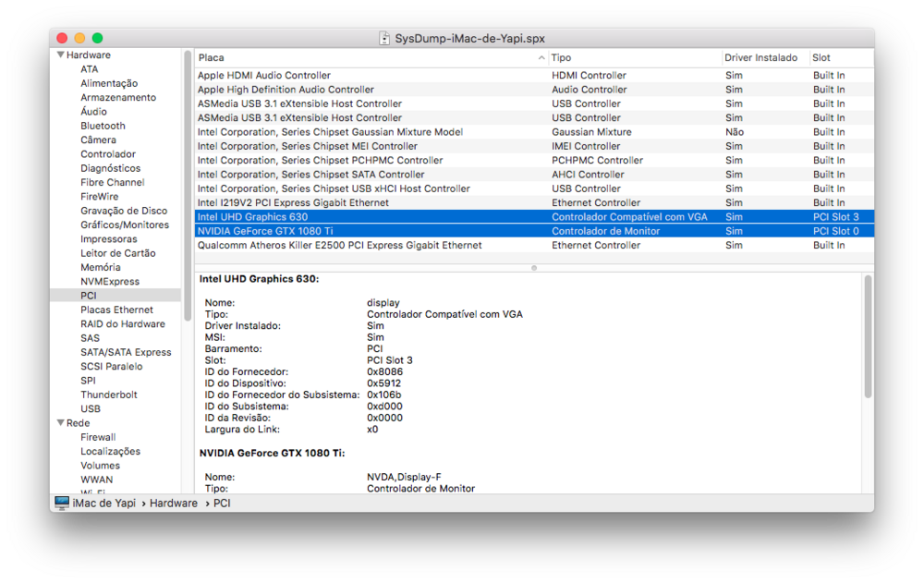Screen dimensions: 924x583
Task: Click the SysDump document icon in title bar
Action: click(x=385, y=39)
